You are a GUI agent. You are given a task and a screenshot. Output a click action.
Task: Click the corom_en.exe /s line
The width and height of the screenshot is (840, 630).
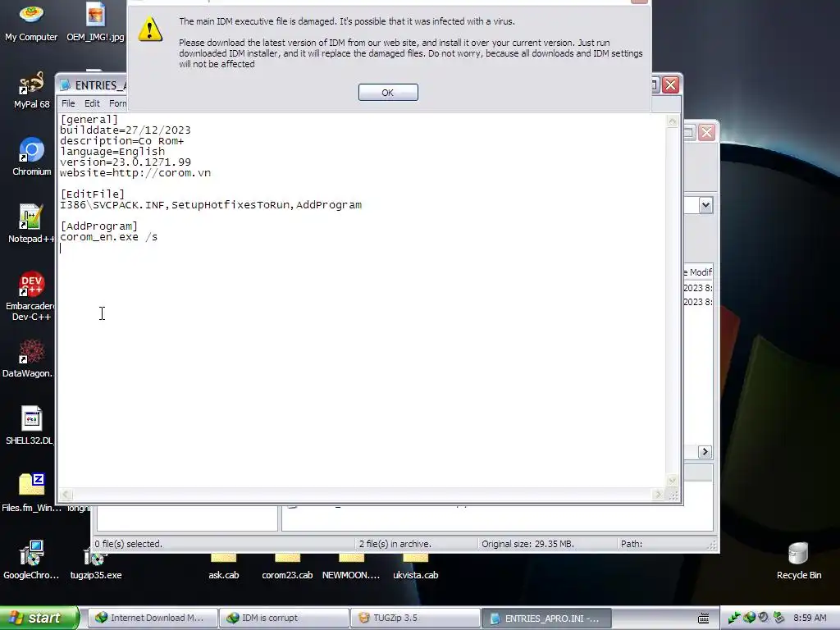click(x=109, y=237)
